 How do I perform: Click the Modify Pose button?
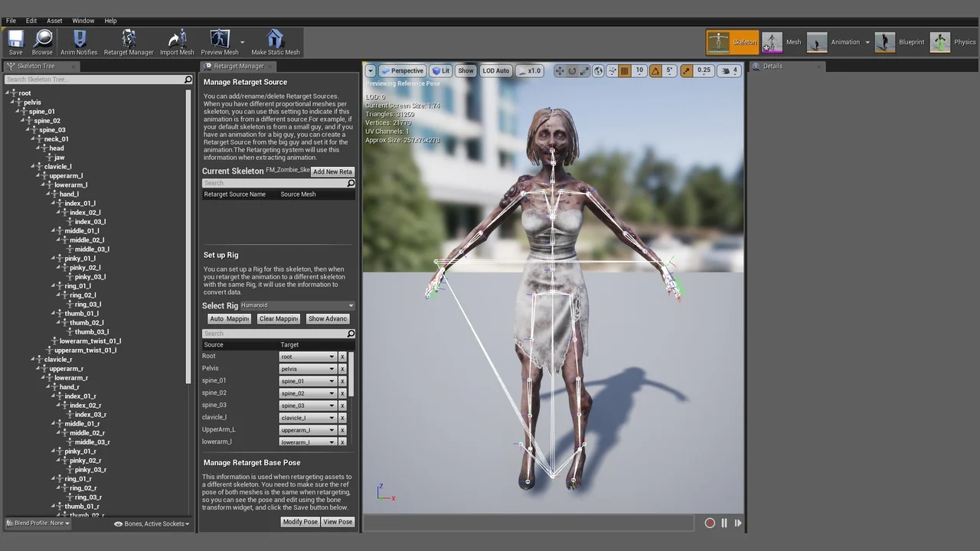click(x=299, y=522)
